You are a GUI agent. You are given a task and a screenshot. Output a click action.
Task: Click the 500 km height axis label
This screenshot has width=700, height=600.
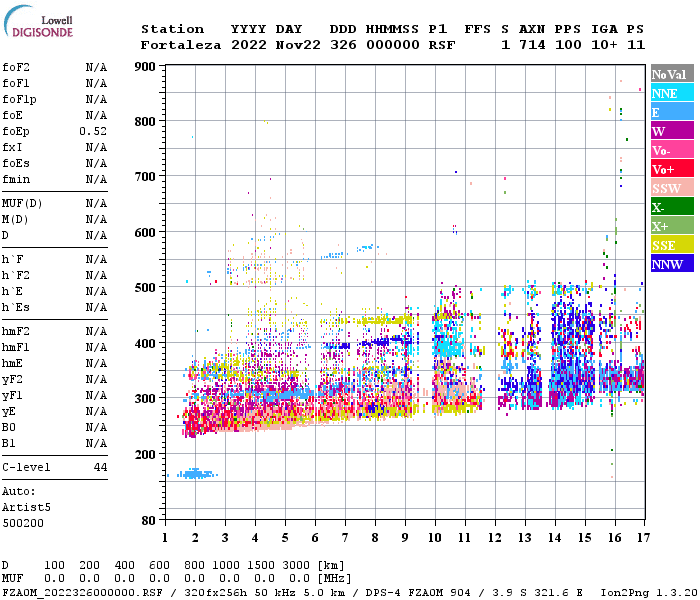coord(145,287)
